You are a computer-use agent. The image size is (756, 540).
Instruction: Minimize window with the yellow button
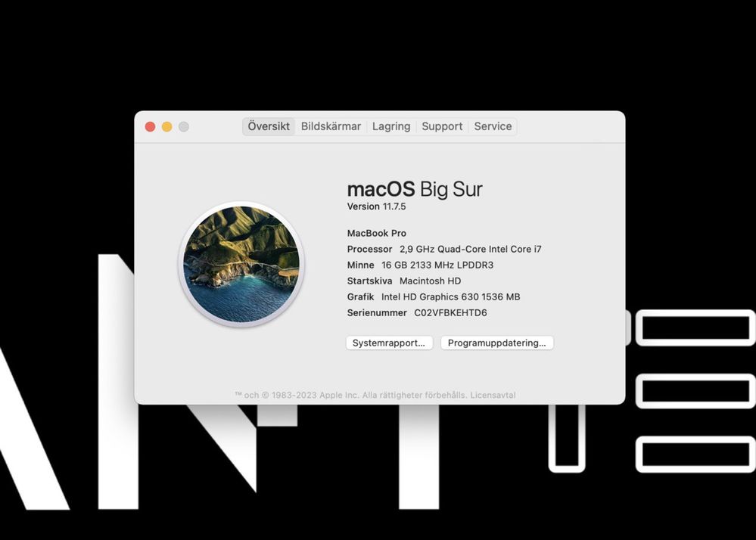[166, 127]
